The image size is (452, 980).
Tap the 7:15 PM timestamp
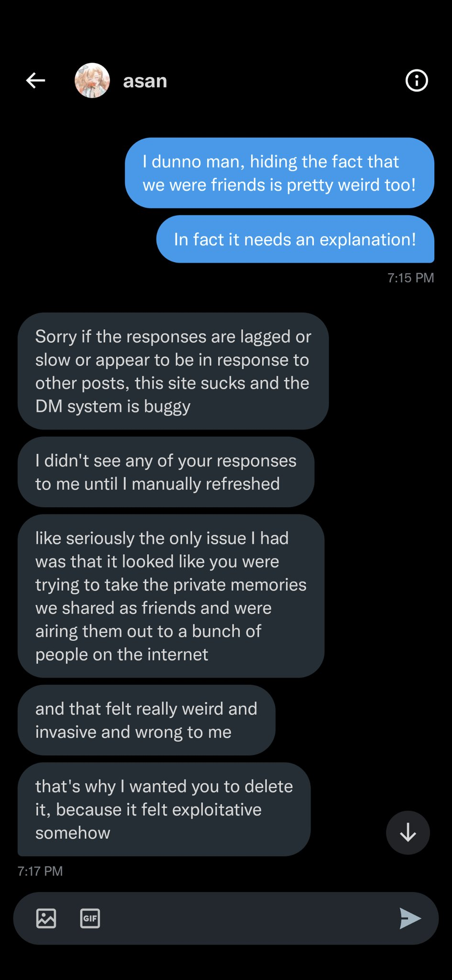click(x=410, y=278)
